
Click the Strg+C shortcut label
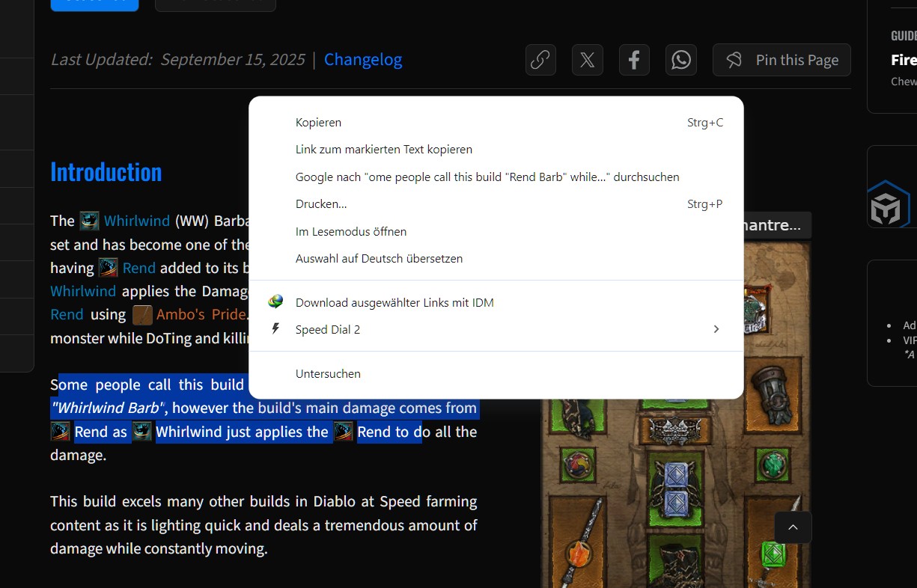(x=705, y=122)
